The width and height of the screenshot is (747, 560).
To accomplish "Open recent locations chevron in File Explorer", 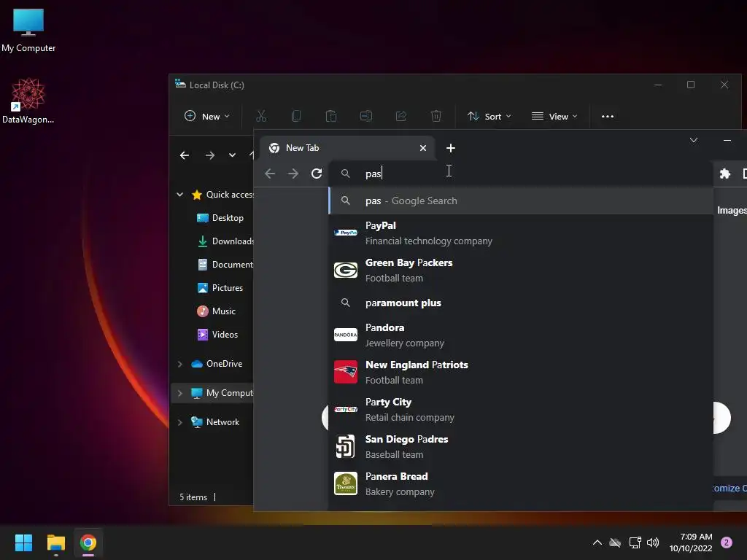I will click(x=232, y=155).
